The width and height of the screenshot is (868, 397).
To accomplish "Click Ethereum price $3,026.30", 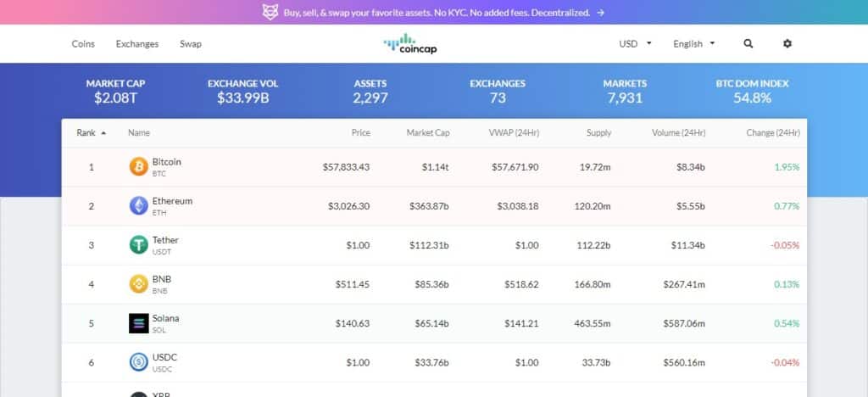I will pyautogui.click(x=348, y=206).
